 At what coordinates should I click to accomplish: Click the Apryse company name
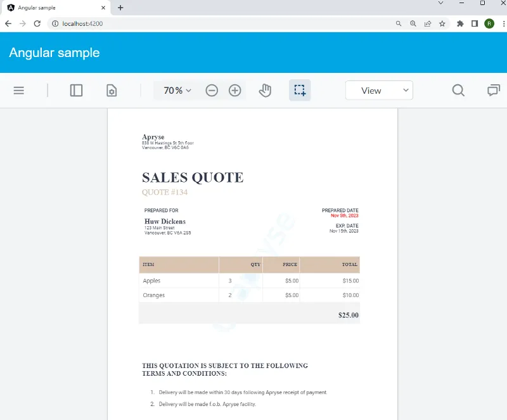point(153,137)
